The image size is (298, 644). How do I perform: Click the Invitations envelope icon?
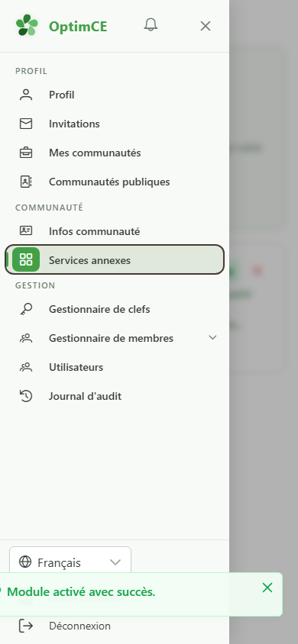pyautogui.click(x=26, y=124)
